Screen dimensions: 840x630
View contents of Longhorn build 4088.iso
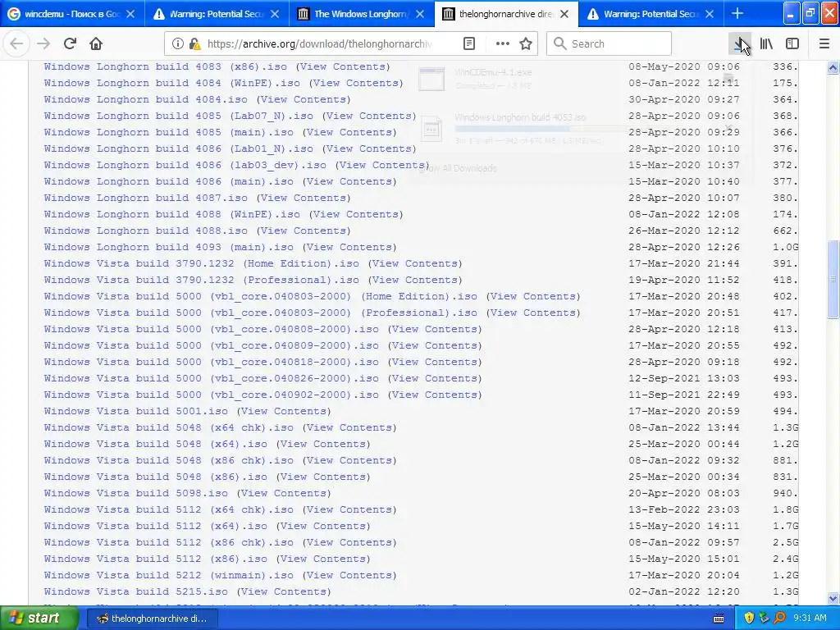304,231
